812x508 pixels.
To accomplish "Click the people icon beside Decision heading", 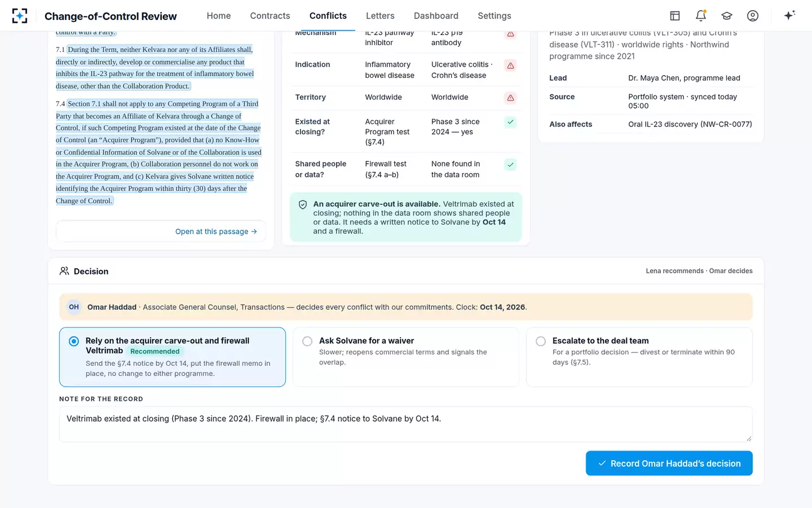I will [64, 271].
